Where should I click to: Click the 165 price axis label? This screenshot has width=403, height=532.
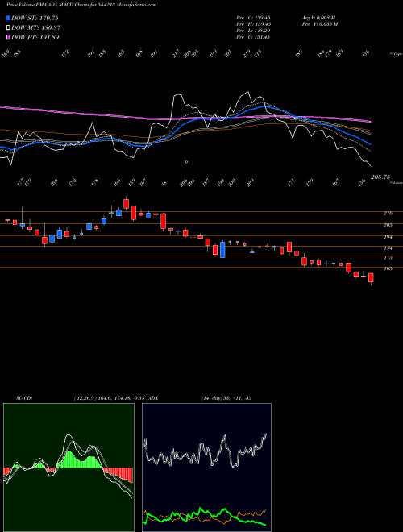[388, 268]
